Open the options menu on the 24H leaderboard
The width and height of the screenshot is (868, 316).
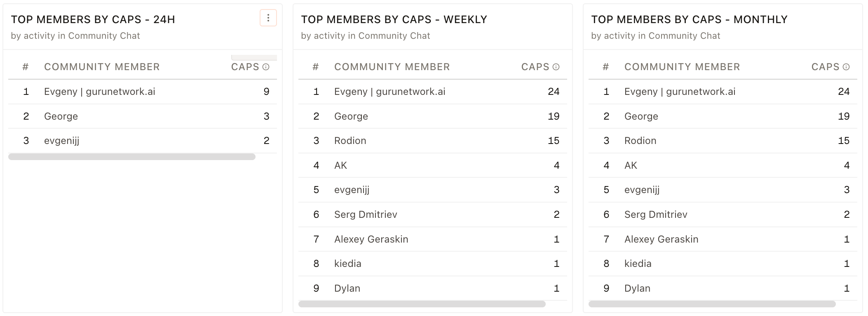(x=268, y=18)
